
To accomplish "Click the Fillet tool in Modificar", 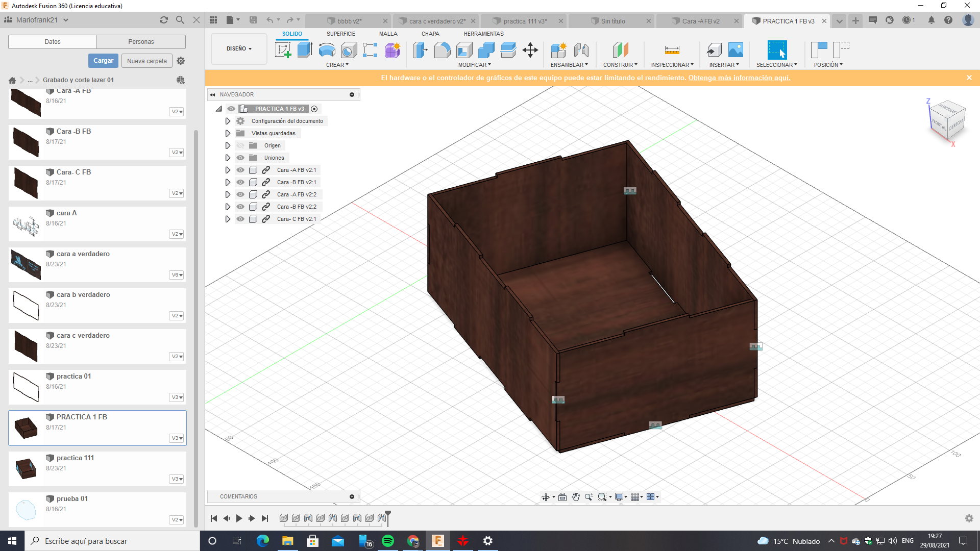I will 442,50.
